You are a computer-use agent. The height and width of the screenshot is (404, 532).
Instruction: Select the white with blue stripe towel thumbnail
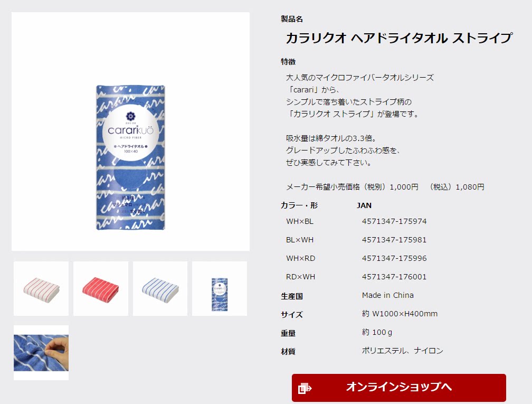[x=160, y=288]
